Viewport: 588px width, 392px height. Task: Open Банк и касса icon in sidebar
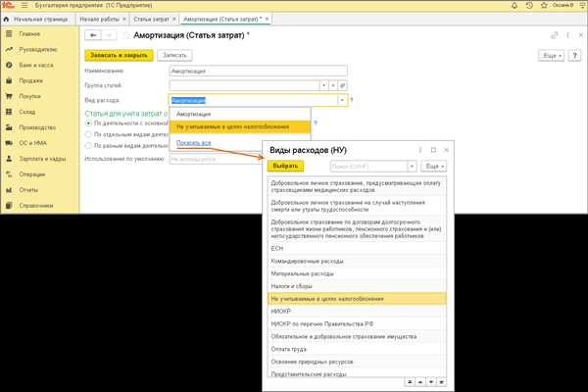(x=9, y=65)
